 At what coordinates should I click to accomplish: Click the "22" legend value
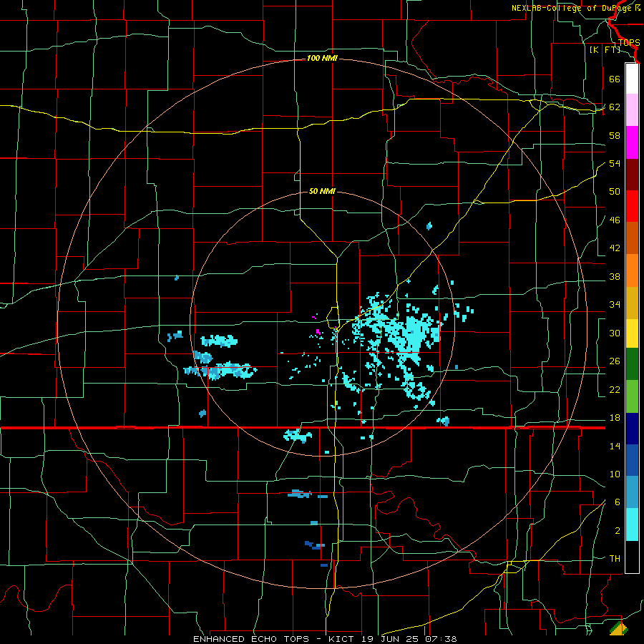[615, 389]
